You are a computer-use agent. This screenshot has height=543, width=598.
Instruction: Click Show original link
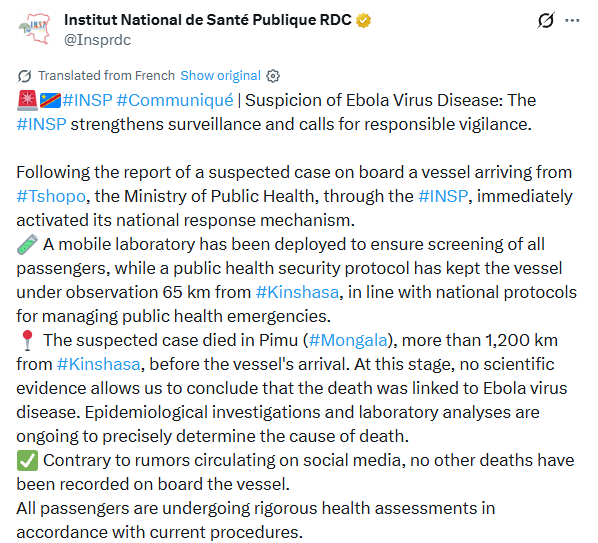(x=220, y=76)
